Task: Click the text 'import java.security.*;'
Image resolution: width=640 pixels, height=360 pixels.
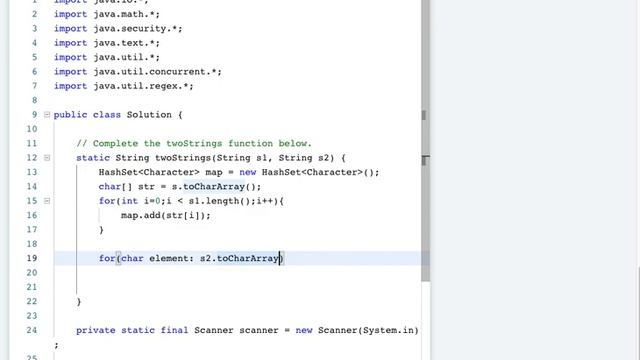Action: (118, 29)
